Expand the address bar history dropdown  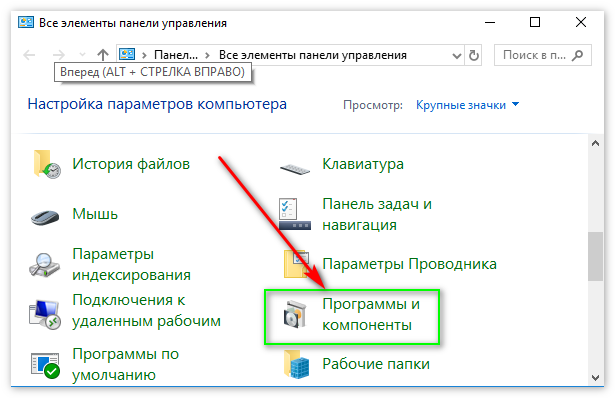point(457,56)
